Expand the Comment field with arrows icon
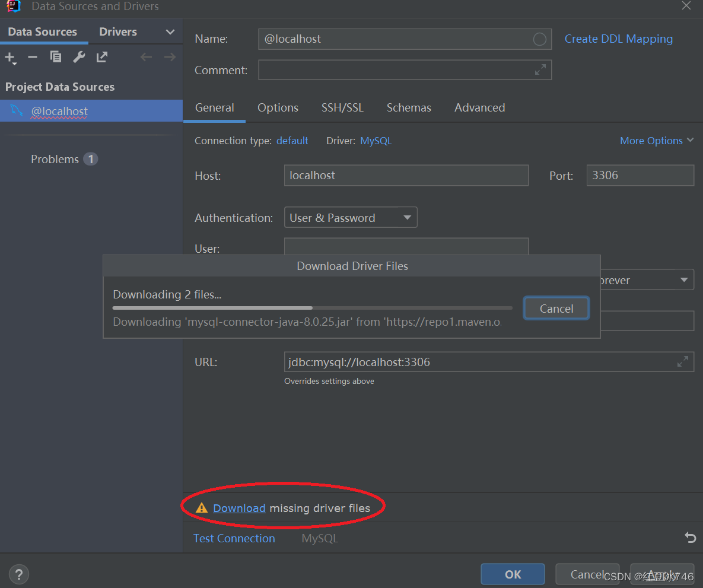 (x=540, y=69)
